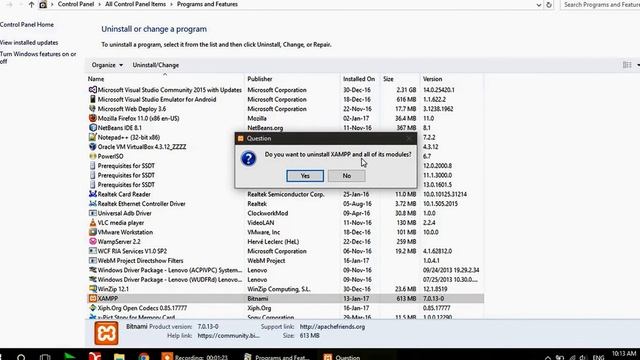Click the Realtek Card Reader icon
The height and width of the screenshot is (360, 640).
click(93, 194)
